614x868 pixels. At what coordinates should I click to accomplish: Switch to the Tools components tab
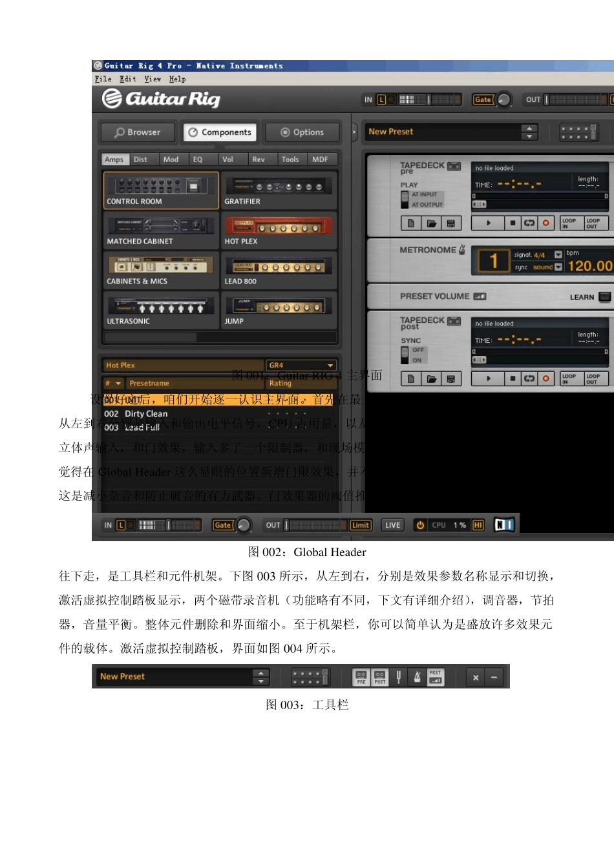(290, 160)
